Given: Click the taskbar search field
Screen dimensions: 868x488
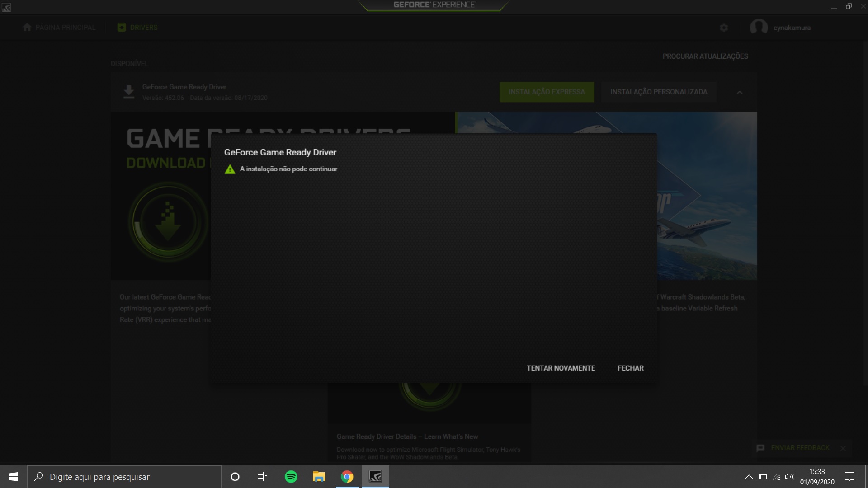Looking at the screenshot, I should [124, 477].
